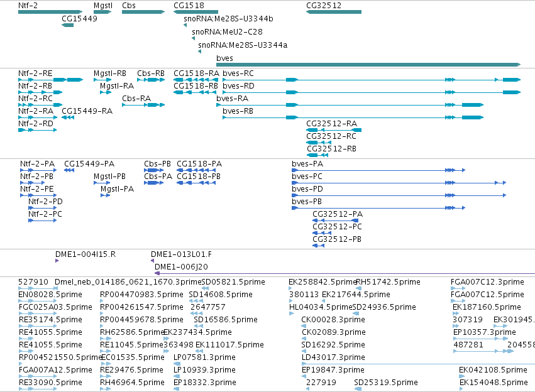Viewport: 535px width, 392px height.
Task: Open EST label EN08028.5prime
Action: click(50, 295)
